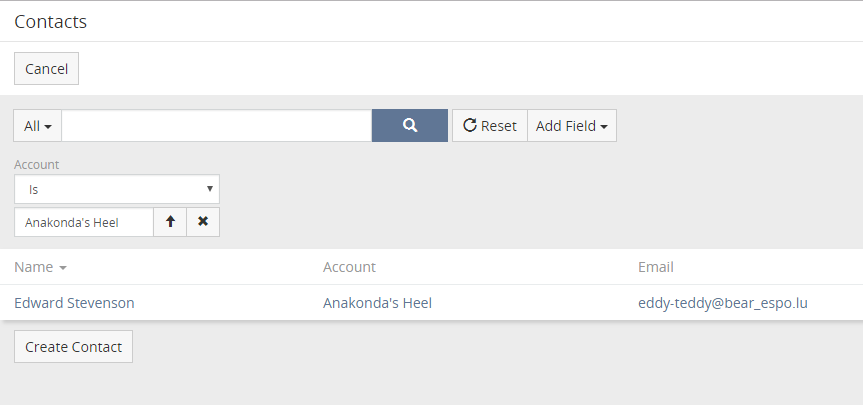Click the Account filter label
863x405 pixels.
(x=36, y=165)
